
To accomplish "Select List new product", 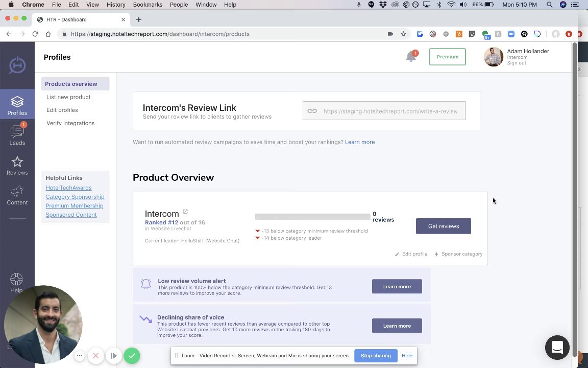I will [x=68, y=97].
